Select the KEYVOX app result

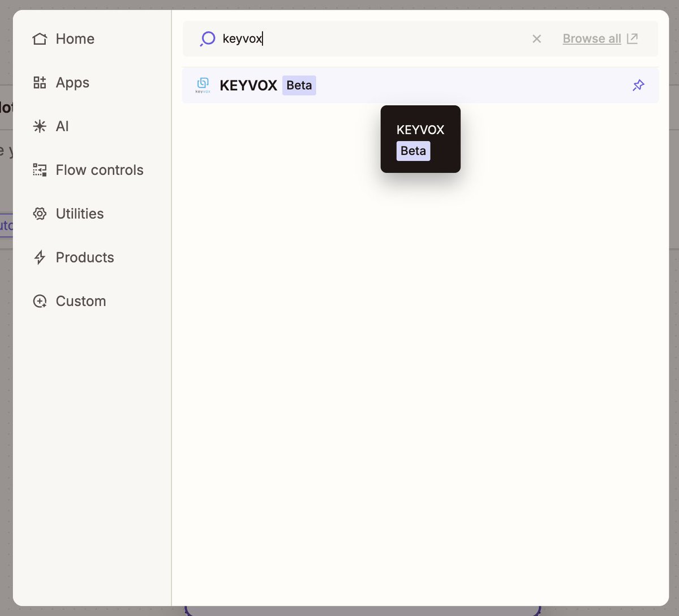tap(420, 85)
